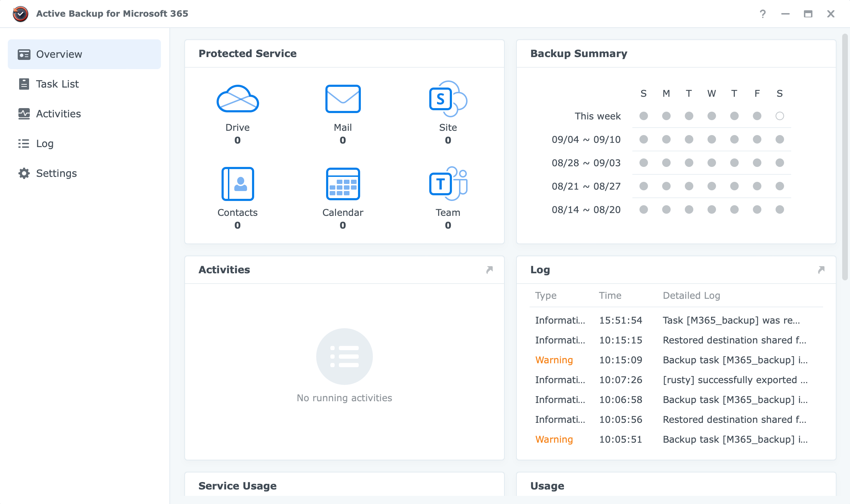The height and width of the screenshot is (504, 850).
Task: Select Warning log entry at 10:05:51
Action: tap(676, 439)
